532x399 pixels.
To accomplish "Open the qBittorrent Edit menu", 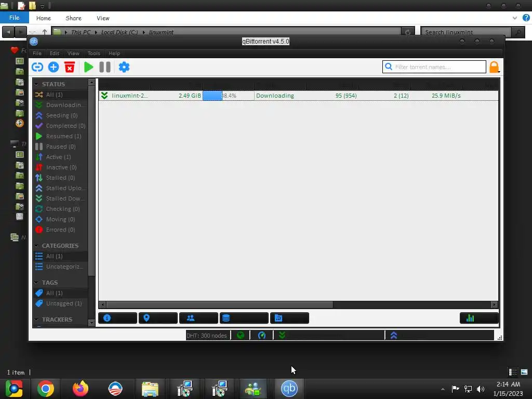I will tap(54, 54).
